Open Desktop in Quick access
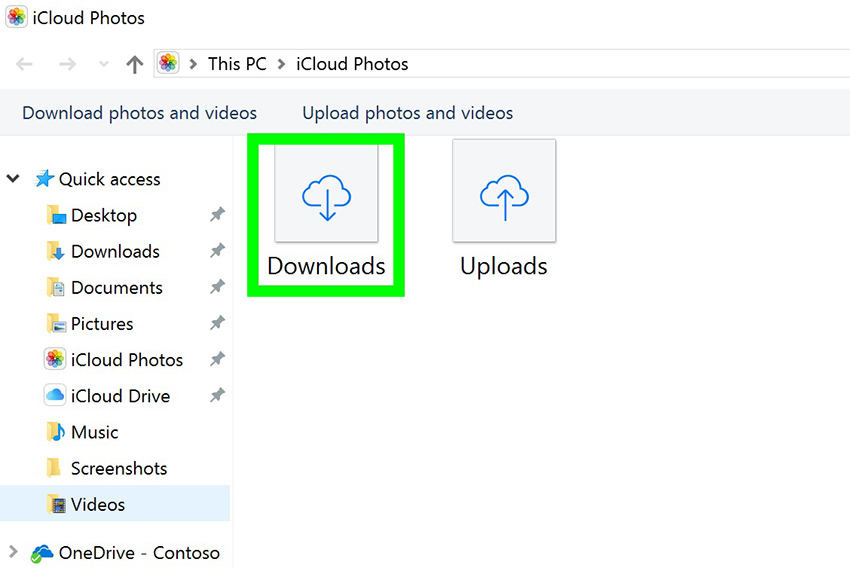This screenshot has height=568, width=850. 104,215
